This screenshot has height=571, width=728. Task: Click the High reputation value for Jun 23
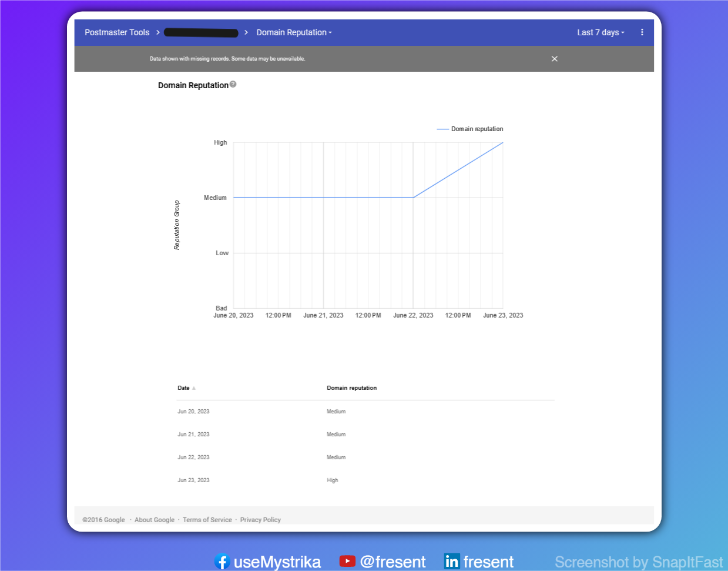pos(333,480)
